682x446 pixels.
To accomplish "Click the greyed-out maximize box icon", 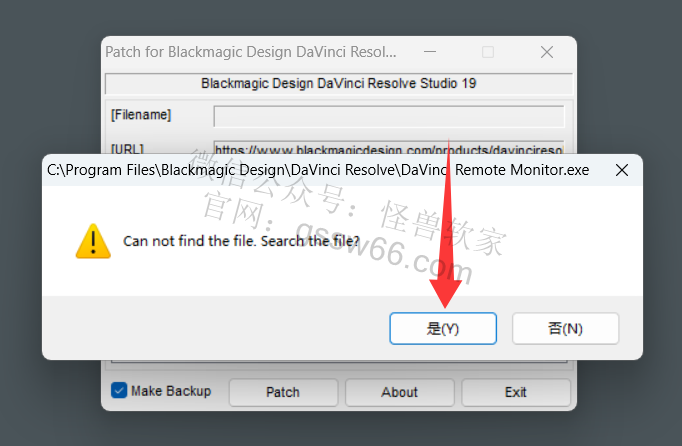I will click(x=488, y=52).
